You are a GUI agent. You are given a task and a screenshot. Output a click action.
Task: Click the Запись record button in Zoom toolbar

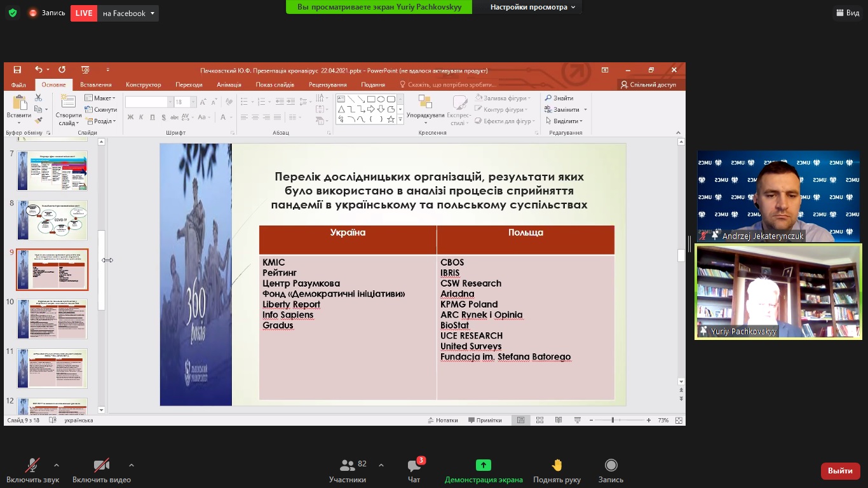[x=611, y=471]
